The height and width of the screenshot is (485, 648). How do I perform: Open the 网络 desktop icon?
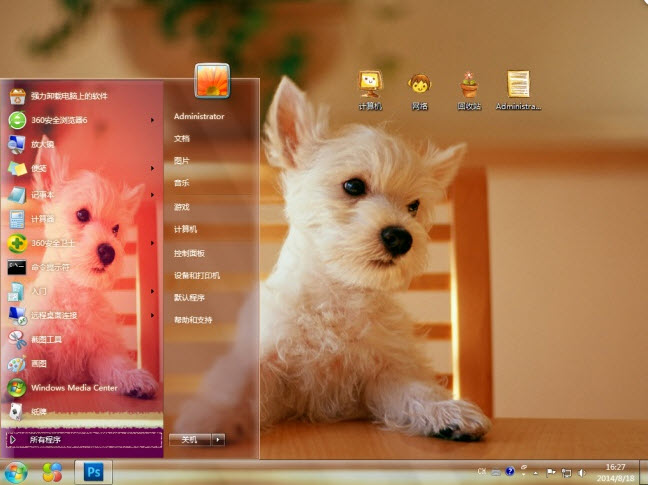click(x=419, y=86)
